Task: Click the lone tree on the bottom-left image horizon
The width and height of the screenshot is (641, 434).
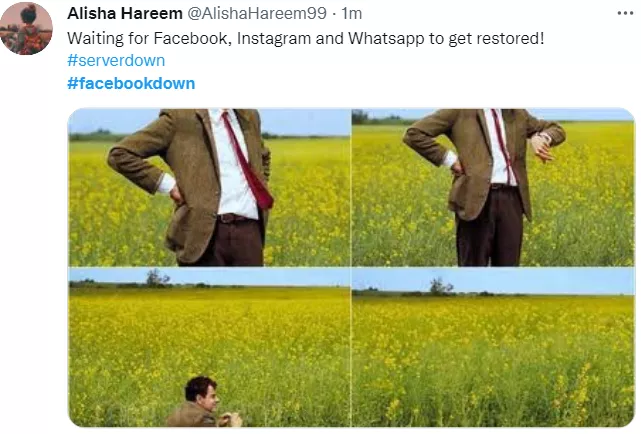Action: (158, 277)
